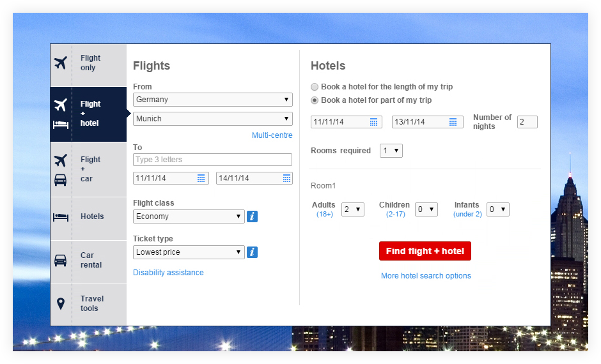Image resolution: width=601 pixels, height=364 pixels.
Task: Select the Flight + hotel tab
Action: (88, 114)
